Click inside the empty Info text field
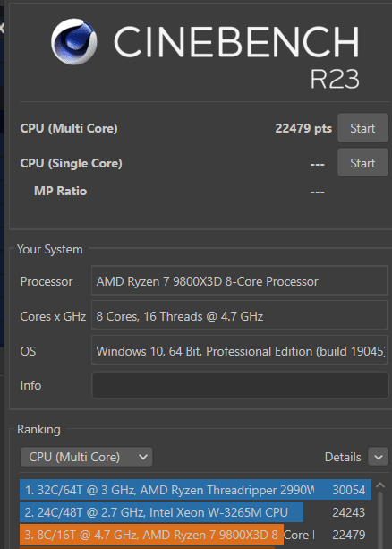Image resolution: width=392 pixels, height=549 pixels. pos(240,385)
